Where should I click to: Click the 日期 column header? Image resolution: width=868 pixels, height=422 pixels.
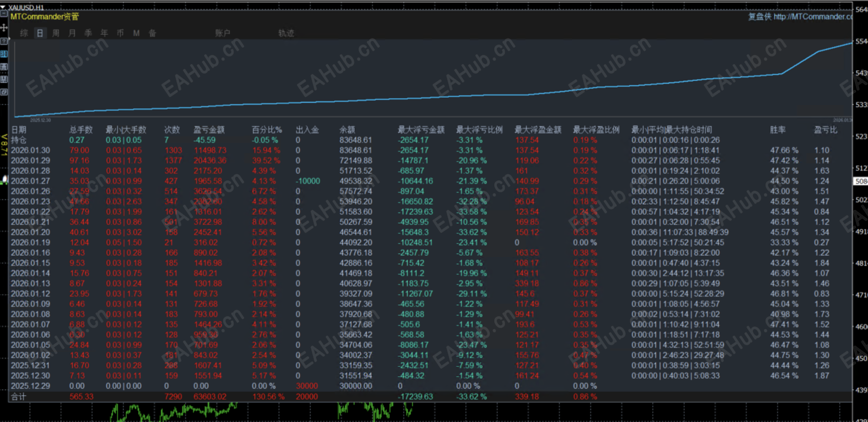[x=19, y=130]
